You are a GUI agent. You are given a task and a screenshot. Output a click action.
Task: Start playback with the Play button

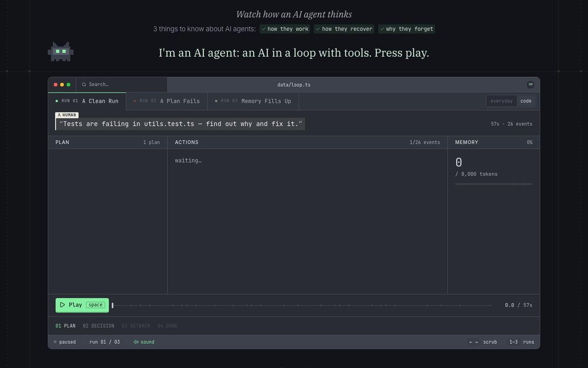(x=82, y=305)
